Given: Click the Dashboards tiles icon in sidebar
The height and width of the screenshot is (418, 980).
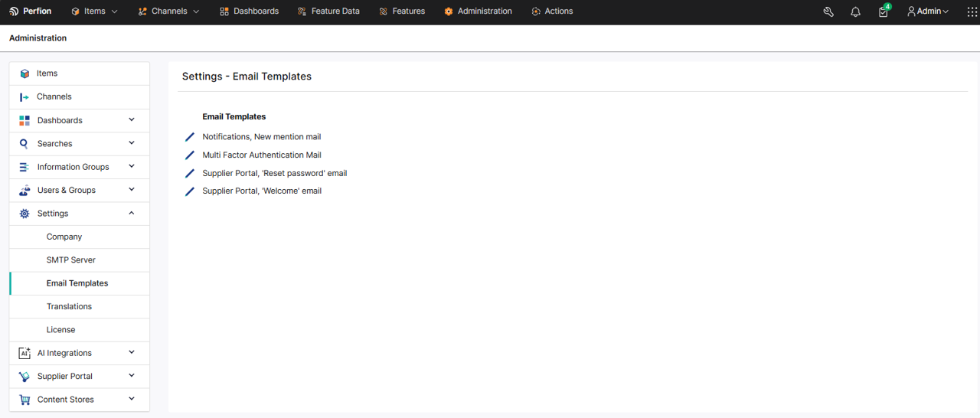Looking at the screenshot, I should pos(24,120).
